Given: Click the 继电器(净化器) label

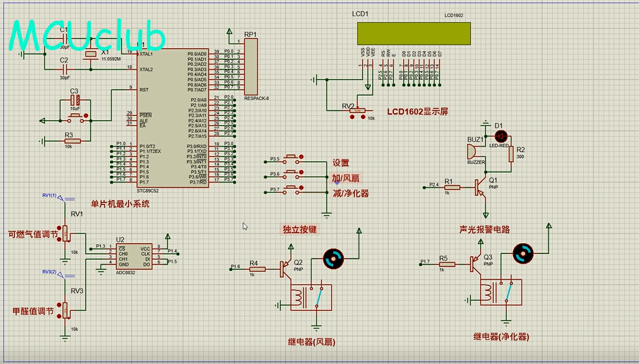Looking at the screenshot, I should coord(502,337).
